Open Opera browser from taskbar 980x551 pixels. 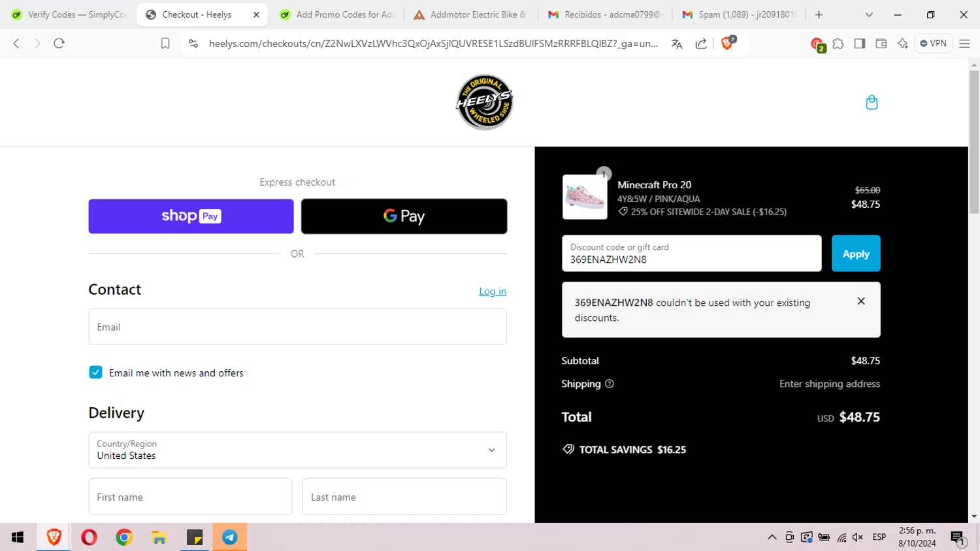89,537
